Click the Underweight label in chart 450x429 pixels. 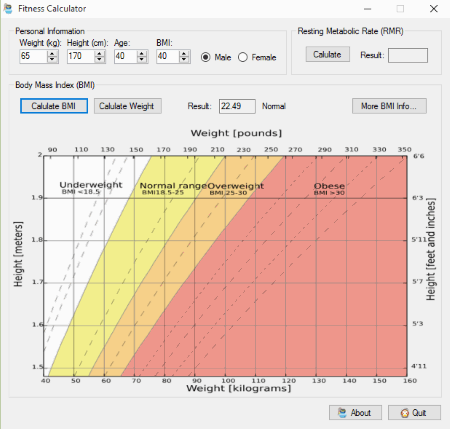tap(91, 185)
